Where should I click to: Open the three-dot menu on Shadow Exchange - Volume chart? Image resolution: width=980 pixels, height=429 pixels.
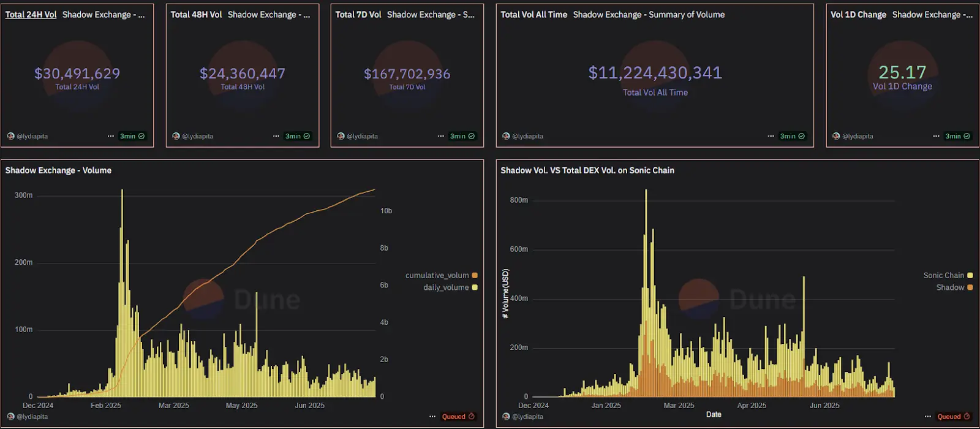click(432, 417)
